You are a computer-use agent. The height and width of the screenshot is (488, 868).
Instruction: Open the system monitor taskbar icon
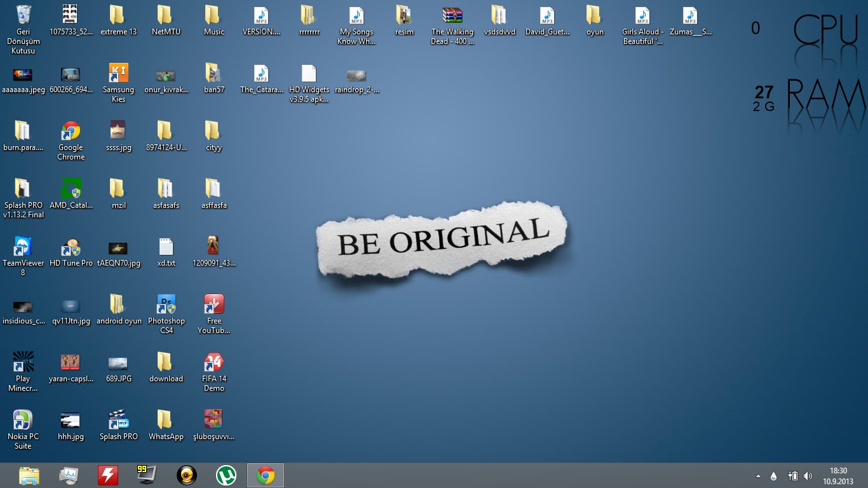point(69,475)
